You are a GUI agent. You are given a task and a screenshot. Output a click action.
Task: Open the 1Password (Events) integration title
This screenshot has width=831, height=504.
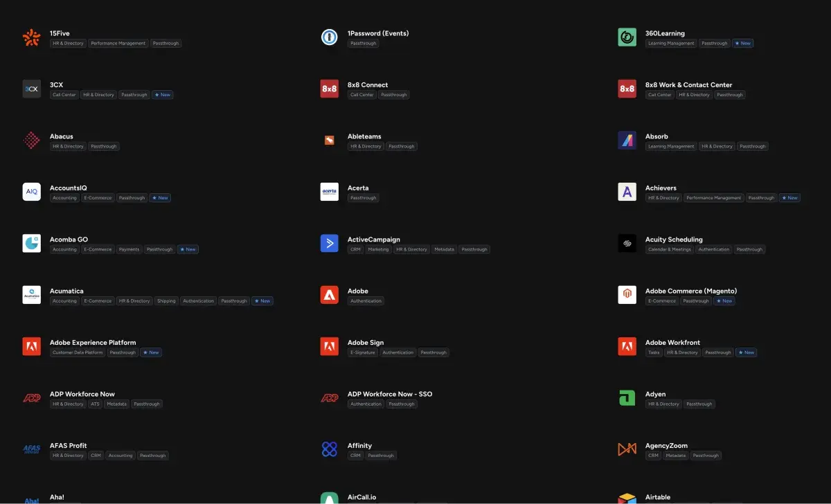(378, 33)
